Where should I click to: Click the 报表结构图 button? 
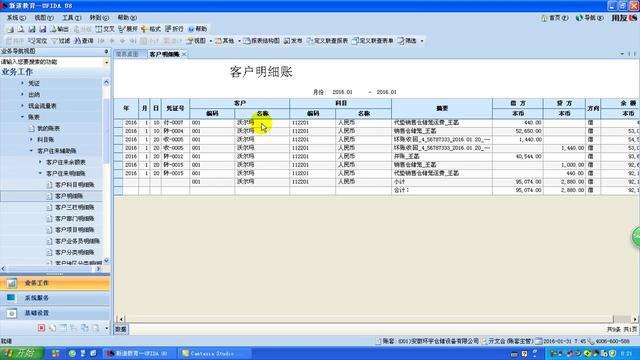(x=262, y=41)
